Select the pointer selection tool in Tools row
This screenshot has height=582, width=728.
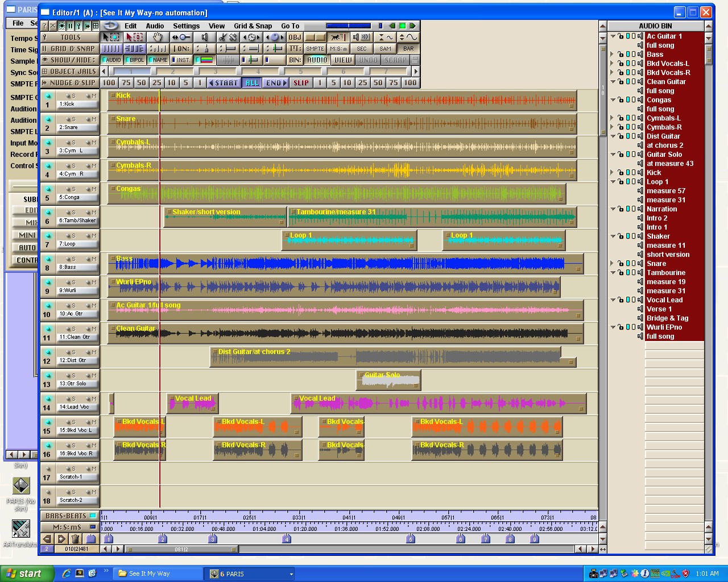pyautogui.click(x=111, y=37)
